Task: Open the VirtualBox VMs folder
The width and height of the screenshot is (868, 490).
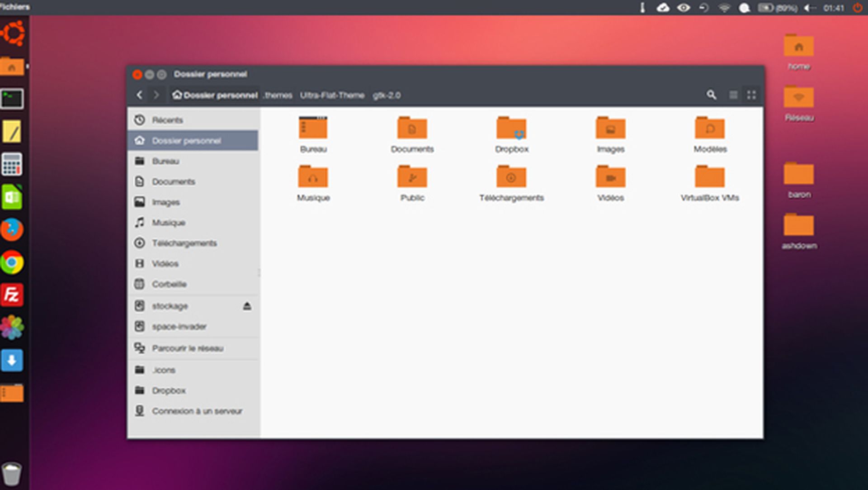Action: [x=710, y=176]
